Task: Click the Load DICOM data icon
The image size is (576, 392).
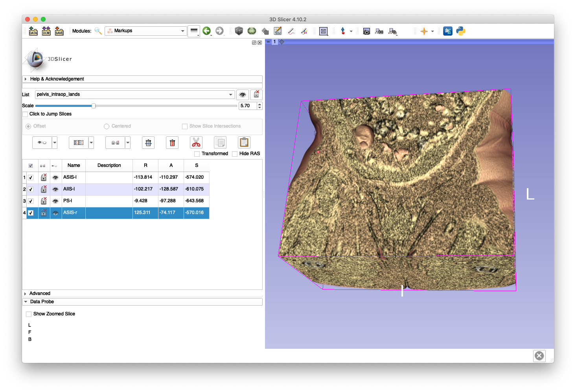Action: coord(46,31)
